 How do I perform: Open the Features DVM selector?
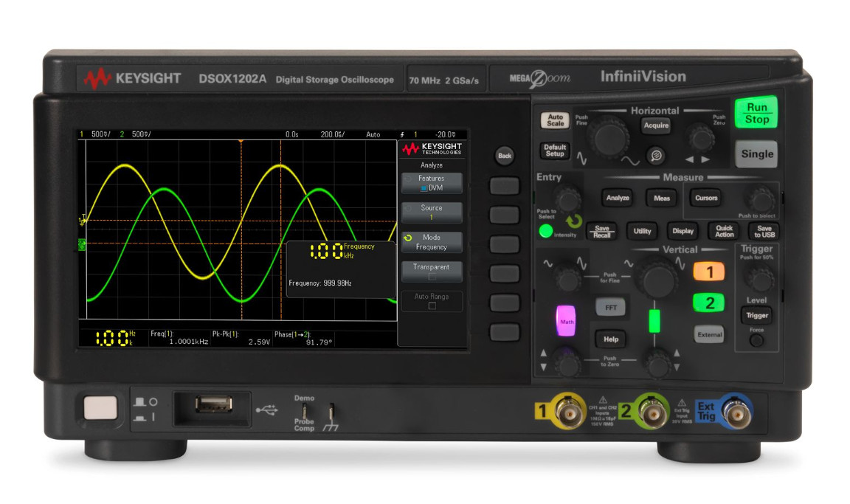point(432,184)
